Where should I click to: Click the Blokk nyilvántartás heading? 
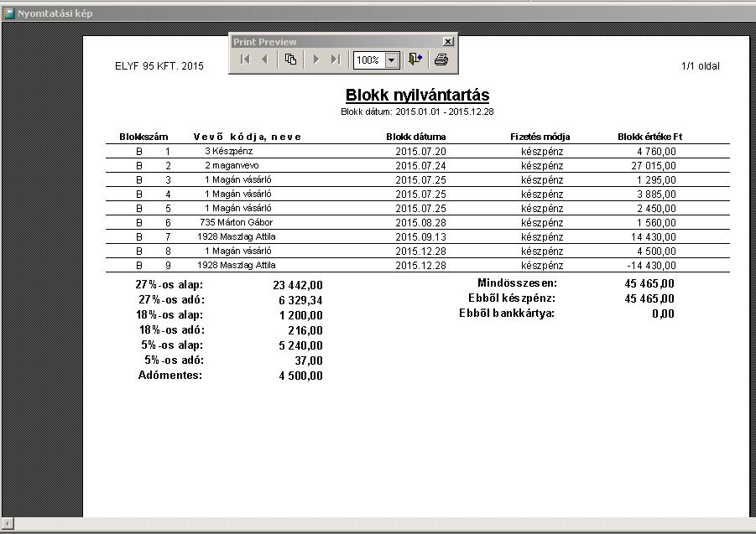click(x=418, y=95)
